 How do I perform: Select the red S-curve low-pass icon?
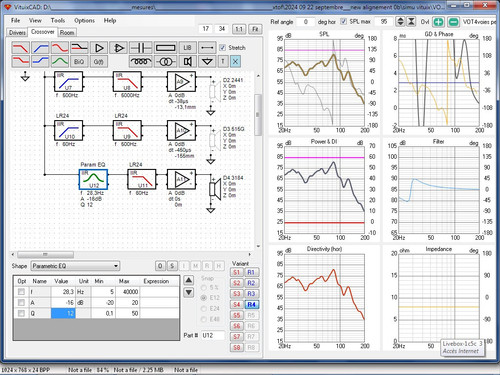pyautogui.click(x=60, y=48)
